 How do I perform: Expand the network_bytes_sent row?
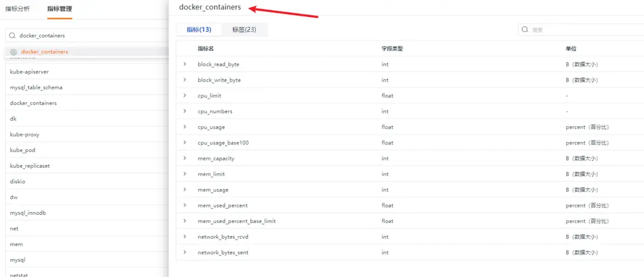[x=185, y=252]
